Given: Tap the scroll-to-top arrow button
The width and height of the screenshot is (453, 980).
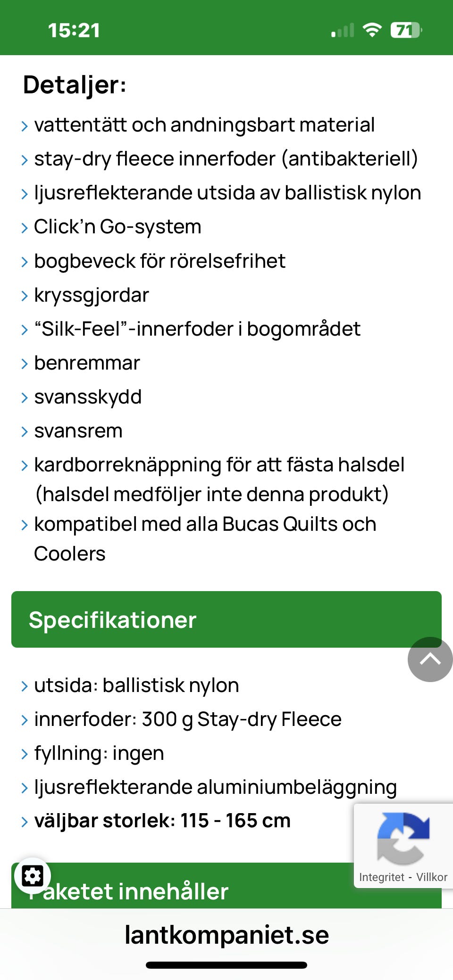Looking at the screenshot, I should pyautogui.click(x=429, y=659).
